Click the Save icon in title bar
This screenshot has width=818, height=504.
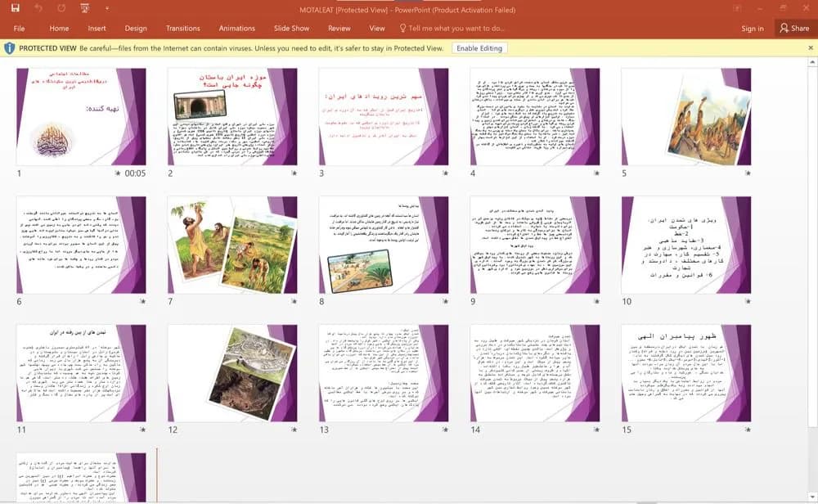(15, 8)
